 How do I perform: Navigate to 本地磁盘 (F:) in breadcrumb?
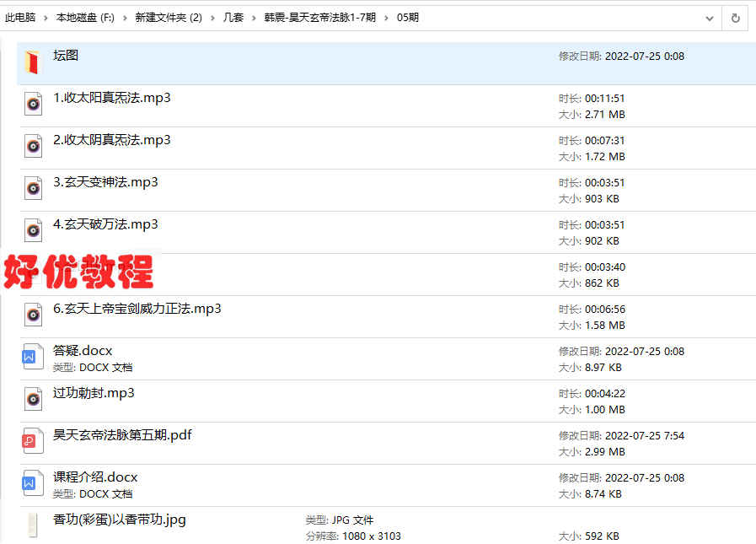click(85, 18)
